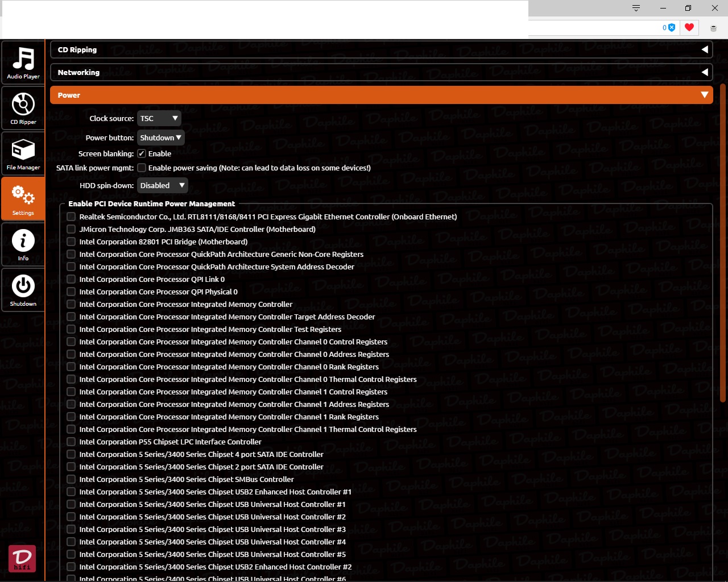Screen dimensions: 728x582
Task: Click the SATA link power mgmt label
Action: pos(95,168)
